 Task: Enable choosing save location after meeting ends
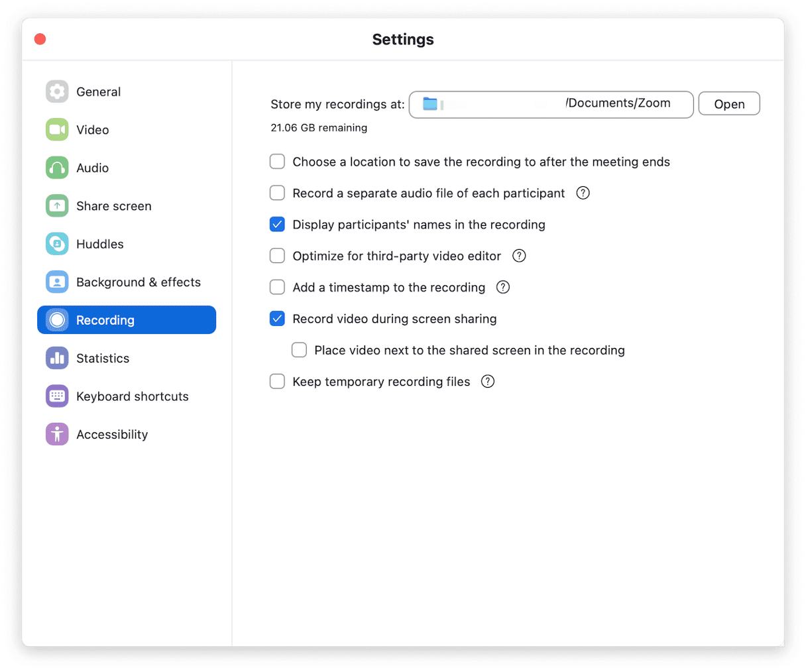277,162
